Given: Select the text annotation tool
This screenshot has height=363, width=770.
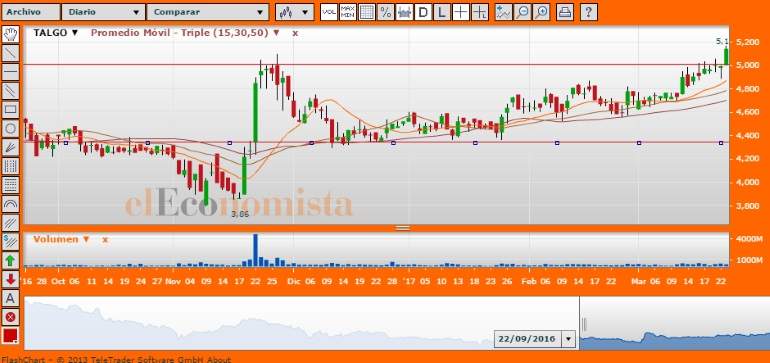Looking at the screenshot, I should click(x=11, y=298).
